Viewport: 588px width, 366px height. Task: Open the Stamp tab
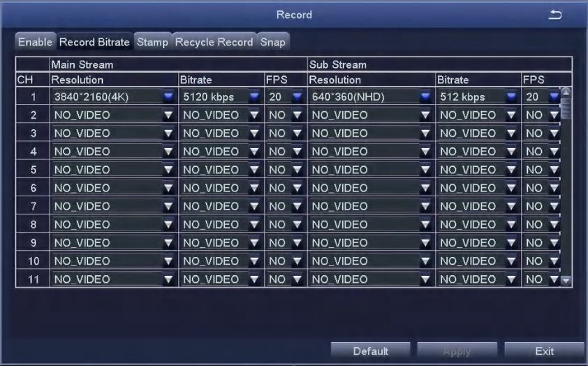(152, 42)
